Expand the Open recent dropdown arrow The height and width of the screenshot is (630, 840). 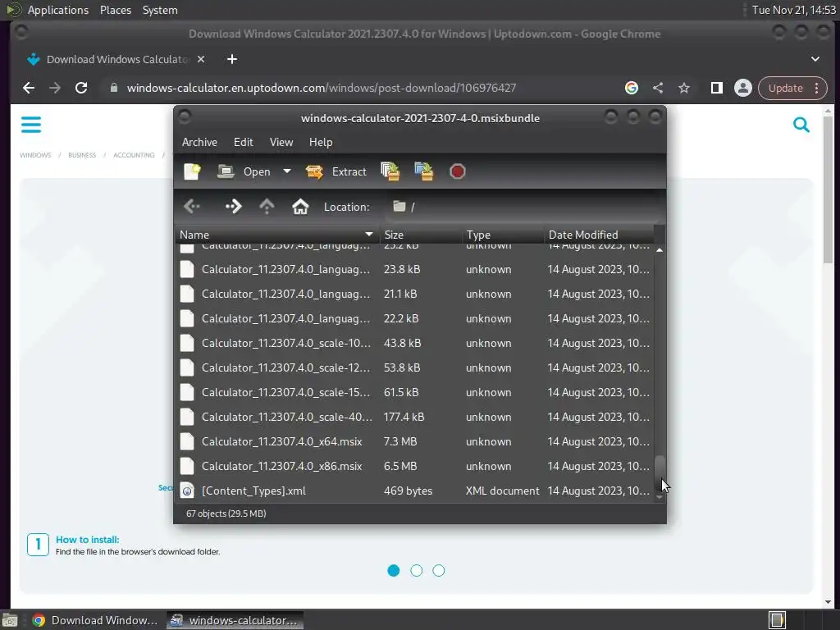pos(287,171)
